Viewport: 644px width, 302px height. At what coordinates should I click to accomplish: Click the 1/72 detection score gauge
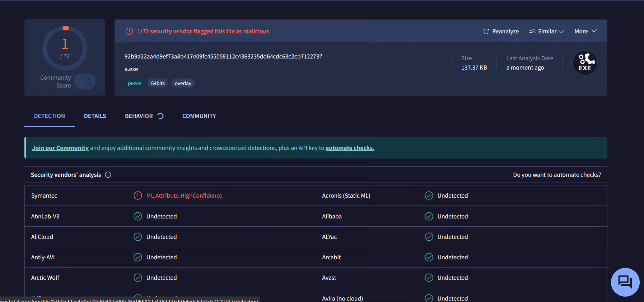click(x=65, y=48)
